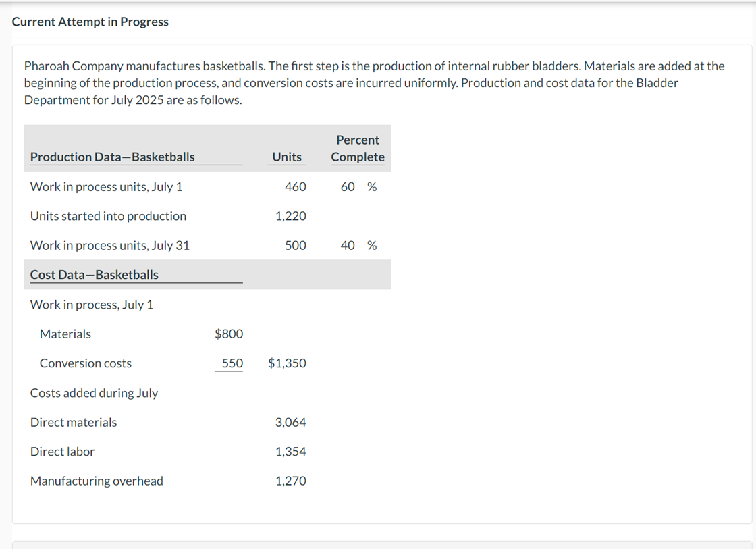
Task: Click the "Costs added during July" label
Action: click(94, 393)
